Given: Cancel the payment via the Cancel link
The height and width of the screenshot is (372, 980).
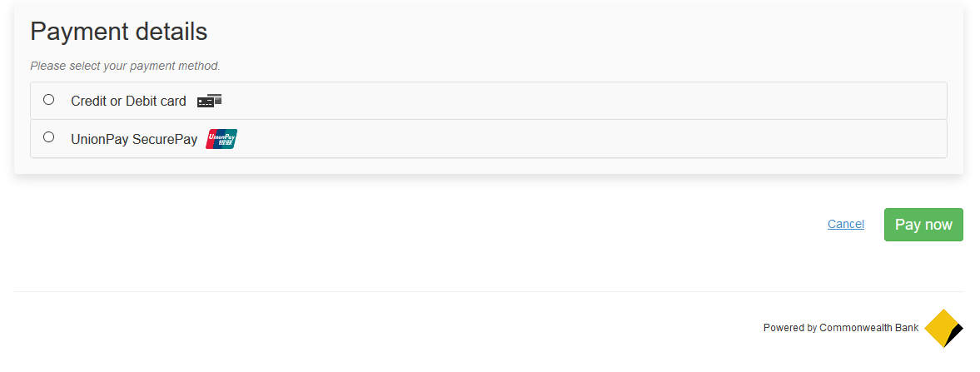Looking at the screenshot, I should click(x=845, y=224).
